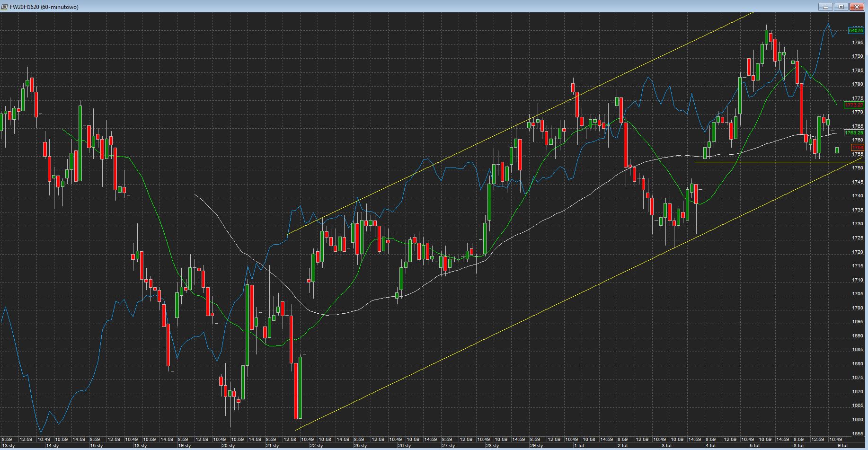Click the 3 lut date label
Screen dimensions: 868x450
[x=667, y=446]
